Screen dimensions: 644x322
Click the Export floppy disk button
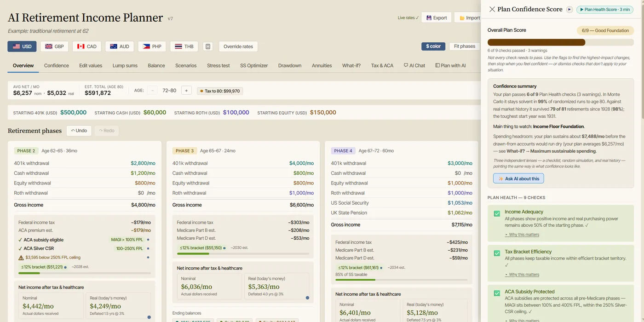(x=436, y=17)
